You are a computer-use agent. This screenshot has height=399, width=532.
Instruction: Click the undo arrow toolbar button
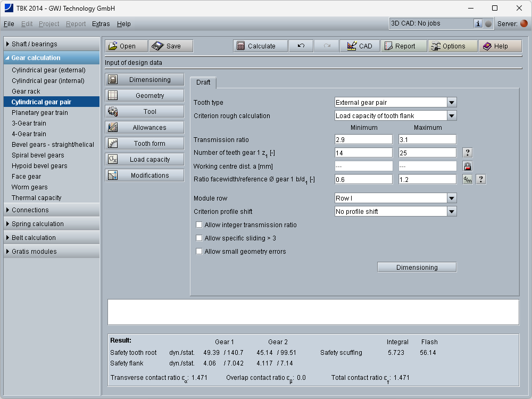(301, 46)
